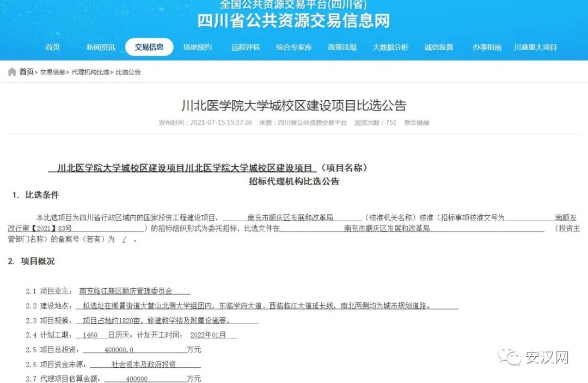Click 项目占地约1820亩 scale text
Screen dimensions: 588x383
[112, 321]
